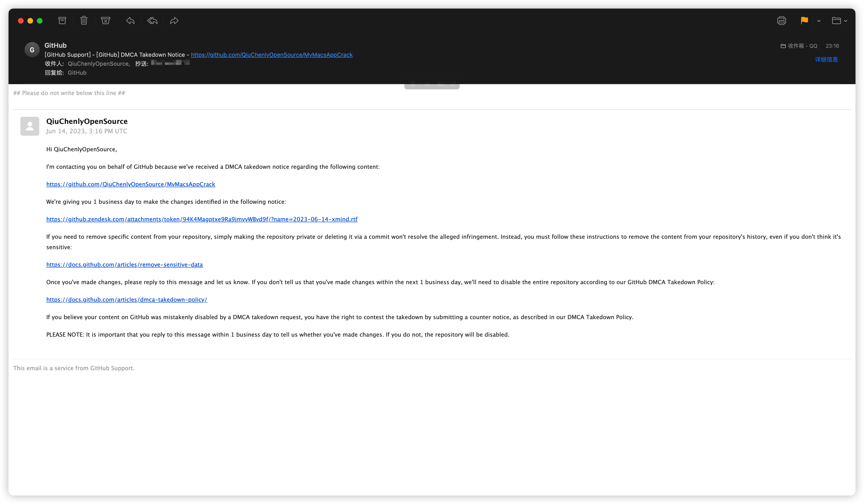This screenshot has height=504, width=864.
Task: Click the GitHub reply-to address
Action: [77, 73]
